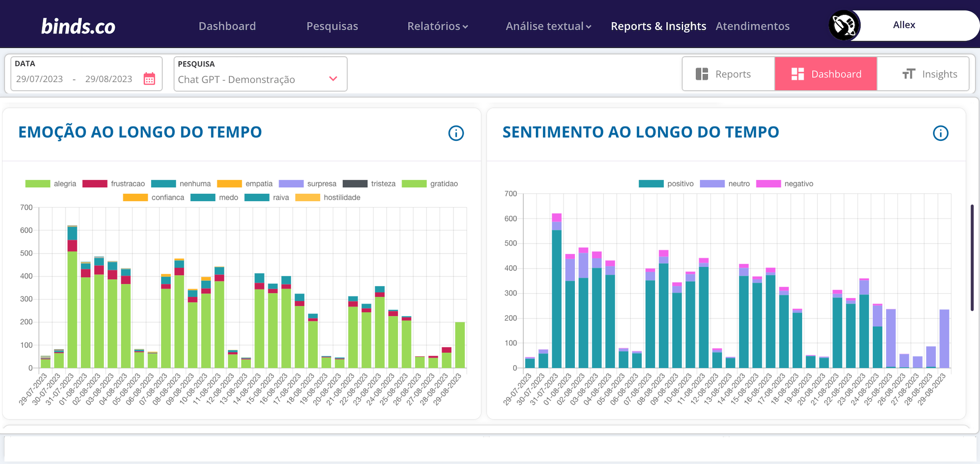Open Atendimentos from the top navigation

click(x=752, y=26)
